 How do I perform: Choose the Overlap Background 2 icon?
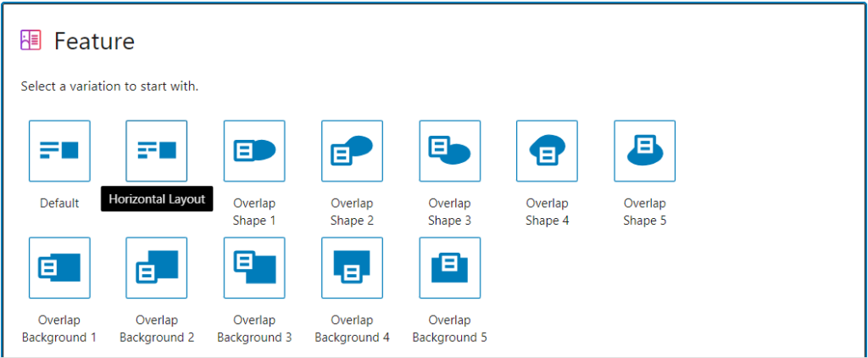click(157, 267)
